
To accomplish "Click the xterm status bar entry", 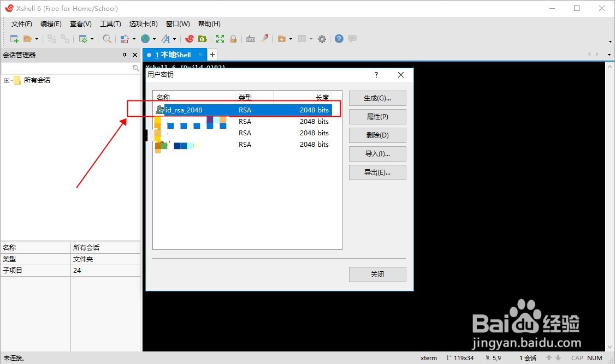I will coord(429,358).
